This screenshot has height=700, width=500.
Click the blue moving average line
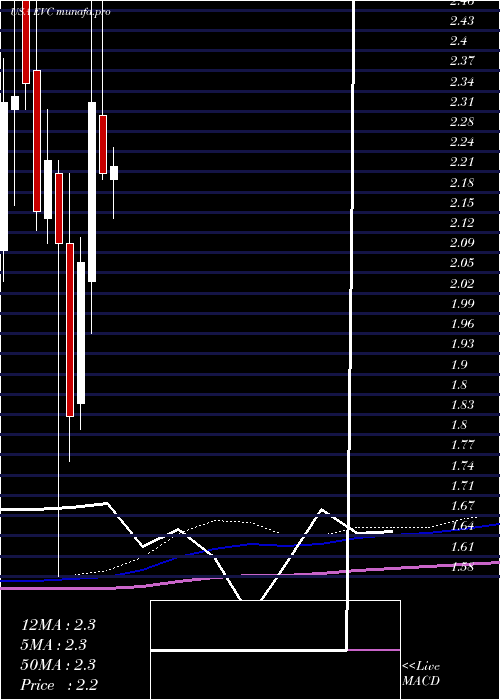250,546
